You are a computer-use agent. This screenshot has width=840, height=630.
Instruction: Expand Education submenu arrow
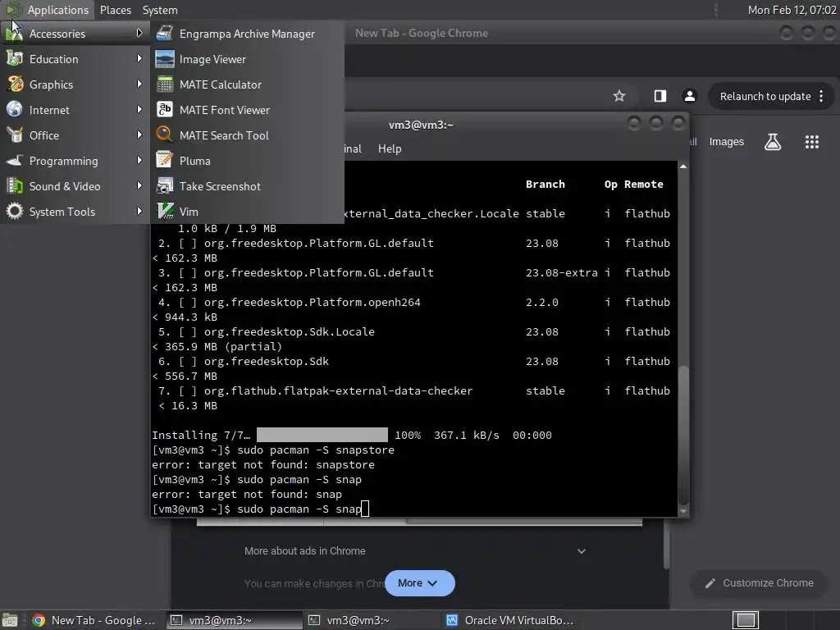pyautogui.click(x=139, y=58)
